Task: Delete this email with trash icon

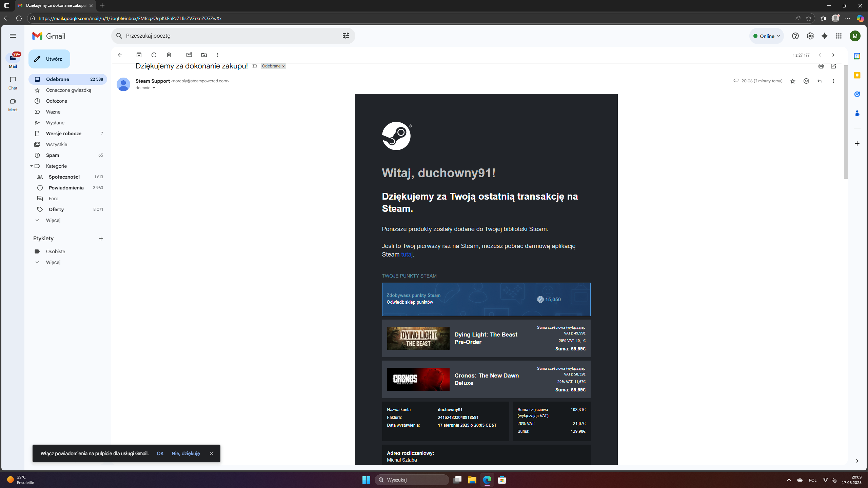Action: coord(169,55)
